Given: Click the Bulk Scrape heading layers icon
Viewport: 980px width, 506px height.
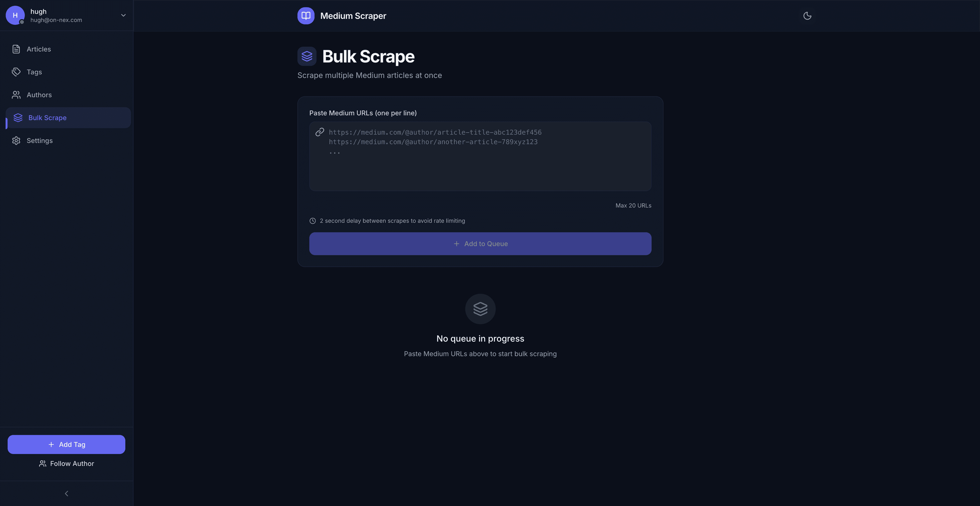Looking at the screenshot, I should pos(307,56).
